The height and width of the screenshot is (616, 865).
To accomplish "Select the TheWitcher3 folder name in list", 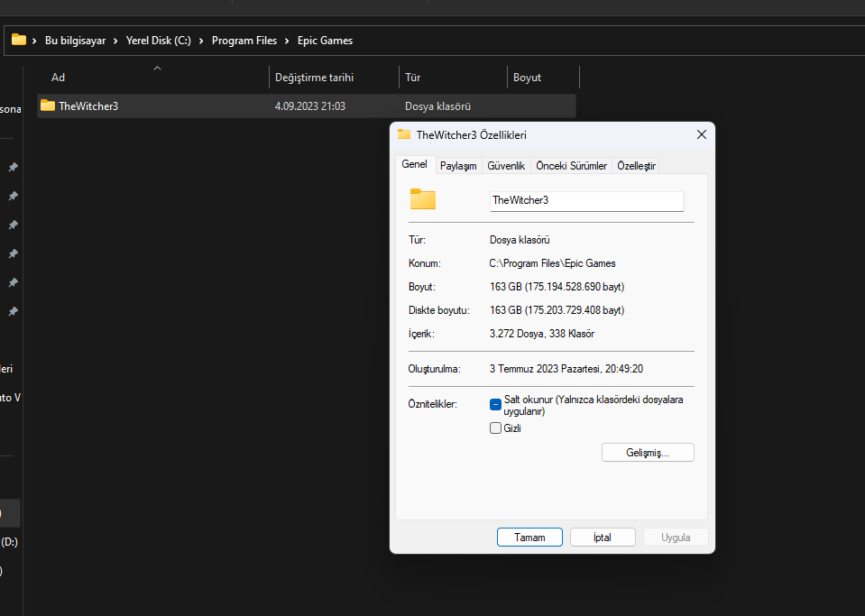I will [x=88, y=106].
